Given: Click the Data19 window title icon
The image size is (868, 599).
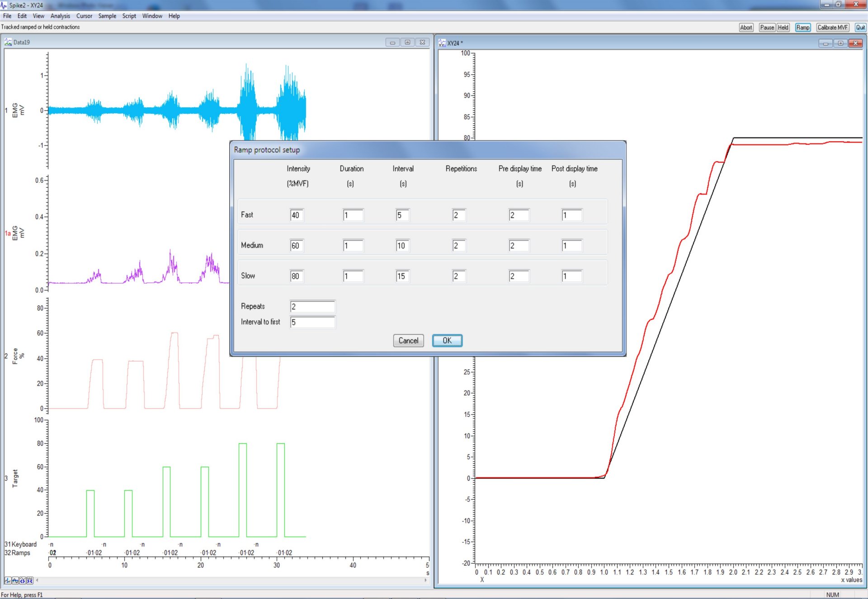Looking at the screenshot, I should pos(8,42).
